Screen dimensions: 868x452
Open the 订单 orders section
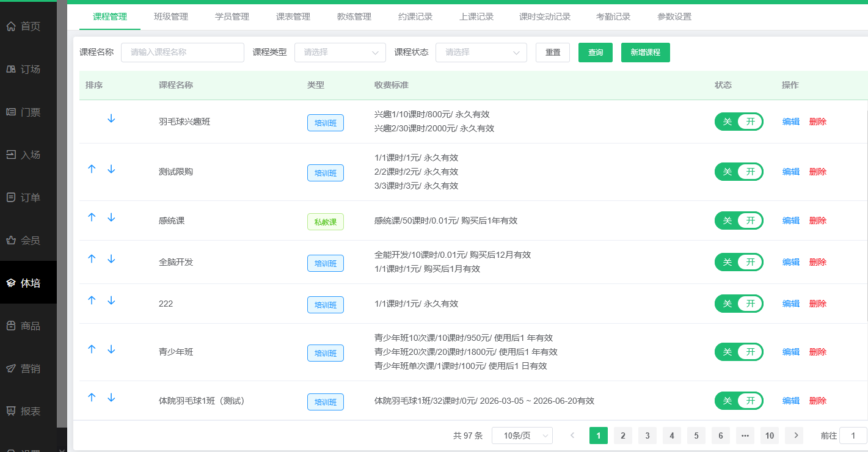pos(28,197)
